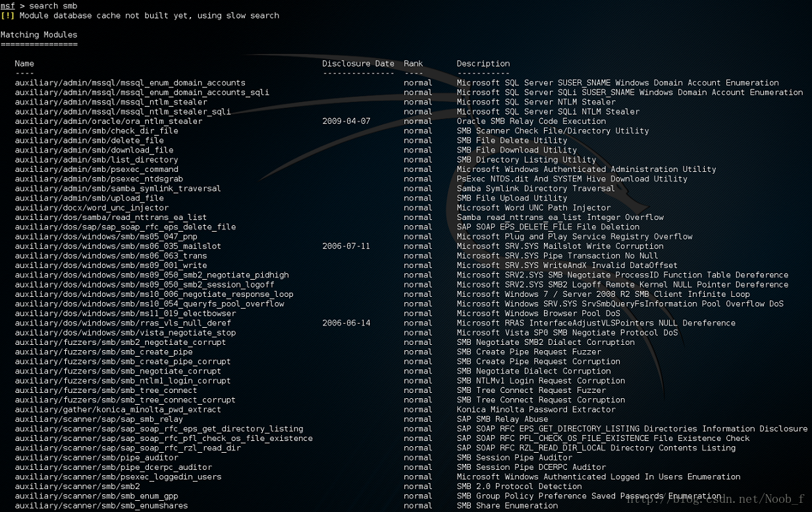Select auxiliary/scanner/smb/pipe_dcerpc_auditor module name

click(x=114, y=467)
